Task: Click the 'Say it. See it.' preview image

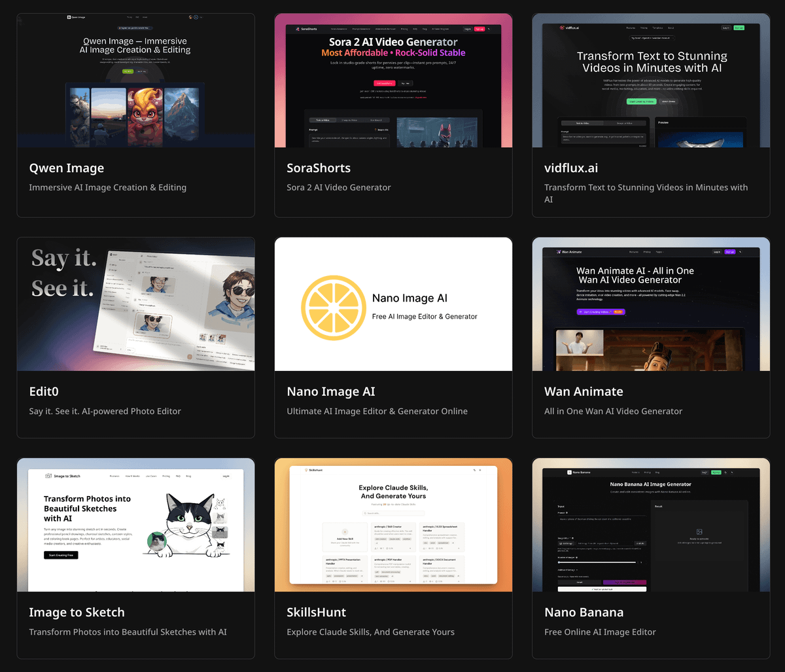Action: [x=135, y=304]
